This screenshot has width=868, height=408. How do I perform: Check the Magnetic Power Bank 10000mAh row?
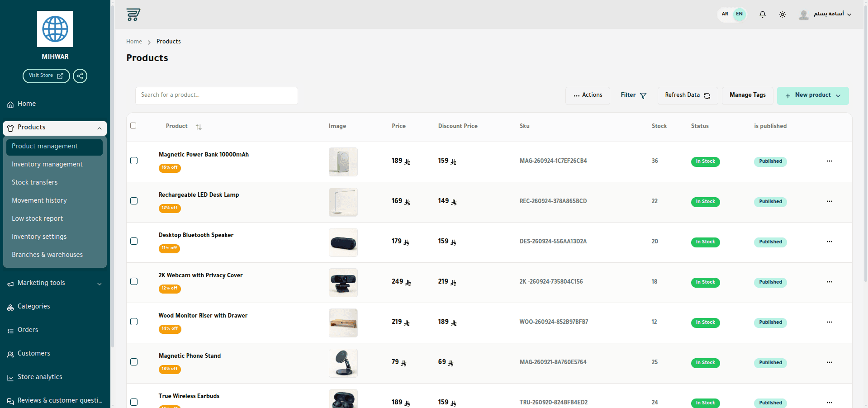click(134, 161)
